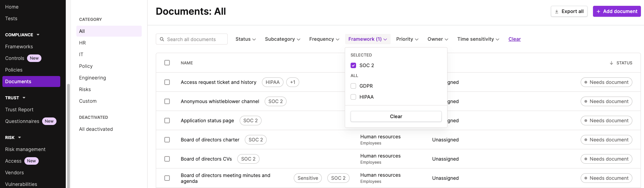
Task: Check the Application status page checkbox
Action: tap(167, 121)
